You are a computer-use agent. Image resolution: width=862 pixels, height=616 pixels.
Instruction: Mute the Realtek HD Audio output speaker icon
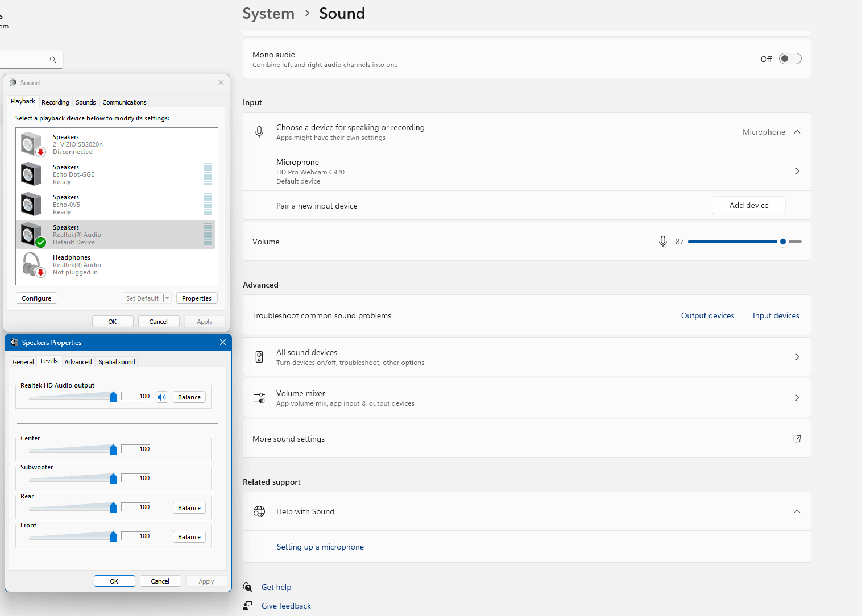click(162, 397)
